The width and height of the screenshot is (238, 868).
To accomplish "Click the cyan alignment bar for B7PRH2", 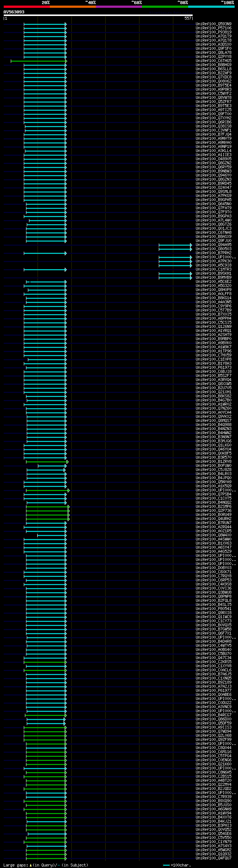I will click(45, 253).
